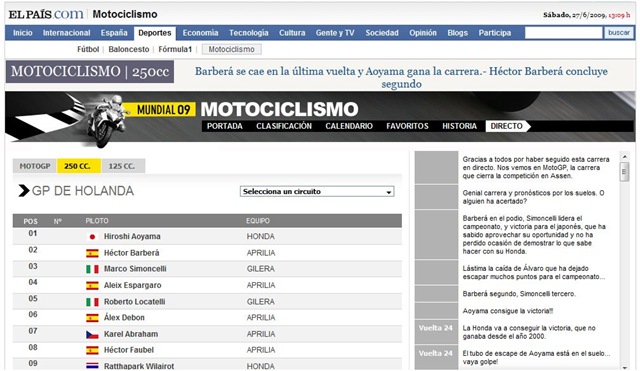Click the PILOTO column header
This screenshot has height=371, width=640.
(x=97, y=221)
